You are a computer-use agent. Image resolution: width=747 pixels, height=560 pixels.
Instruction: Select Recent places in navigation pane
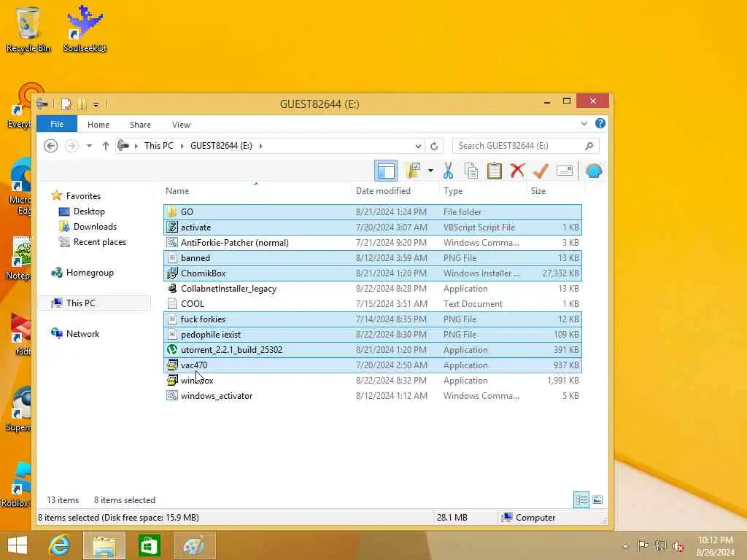pyautogui.click(x=99, y=242)
